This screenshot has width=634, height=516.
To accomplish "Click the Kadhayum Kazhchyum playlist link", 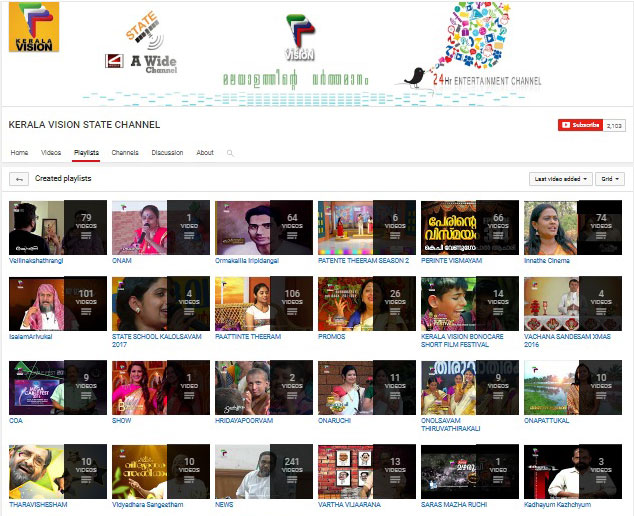I will (x=558, y=505).
